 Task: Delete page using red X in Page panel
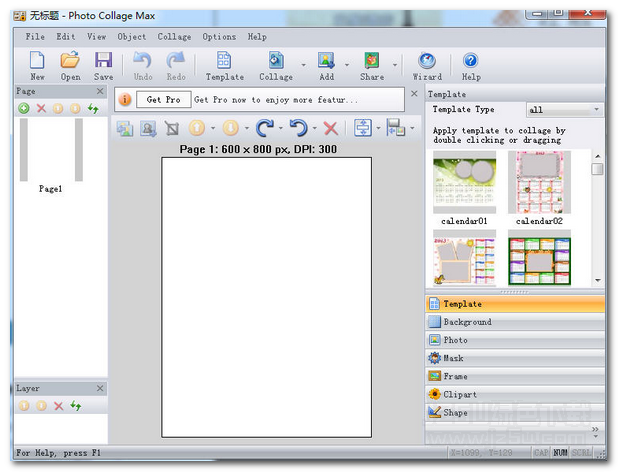[41, 108]
